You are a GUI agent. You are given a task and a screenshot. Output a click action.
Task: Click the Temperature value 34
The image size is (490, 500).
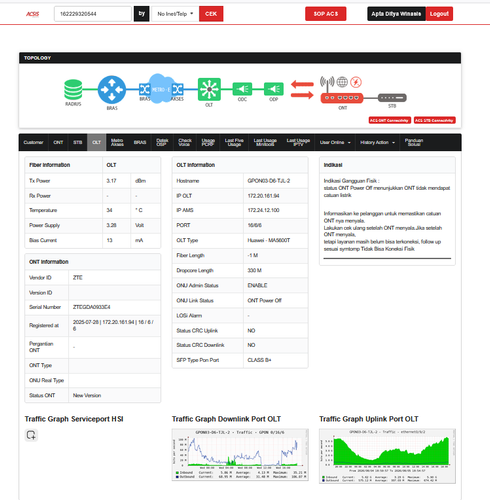pos(109,210)
